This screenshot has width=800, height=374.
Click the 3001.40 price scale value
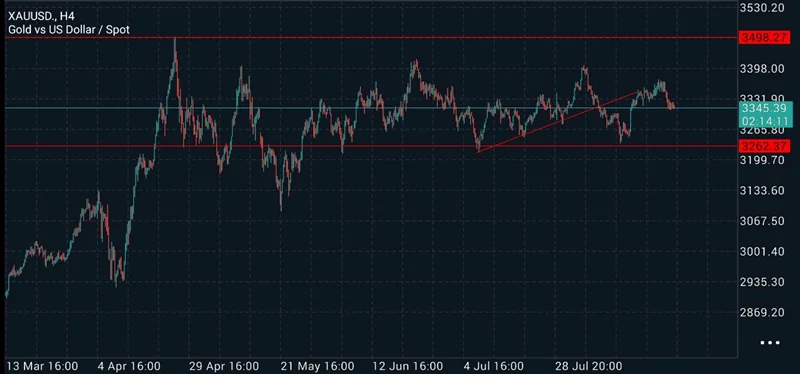click(762, 252)
